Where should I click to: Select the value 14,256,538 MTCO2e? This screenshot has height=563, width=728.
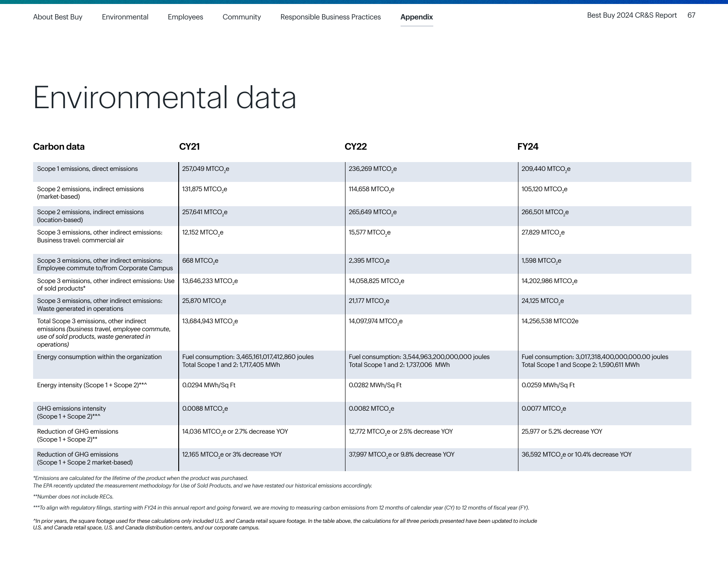[x=550, y=321]
